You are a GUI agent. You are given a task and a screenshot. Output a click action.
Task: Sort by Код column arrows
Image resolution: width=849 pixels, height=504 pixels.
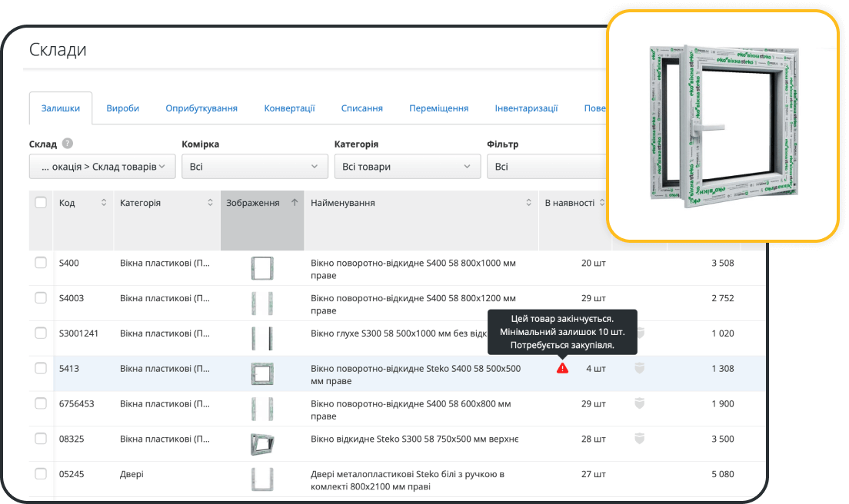pos(104,203)
